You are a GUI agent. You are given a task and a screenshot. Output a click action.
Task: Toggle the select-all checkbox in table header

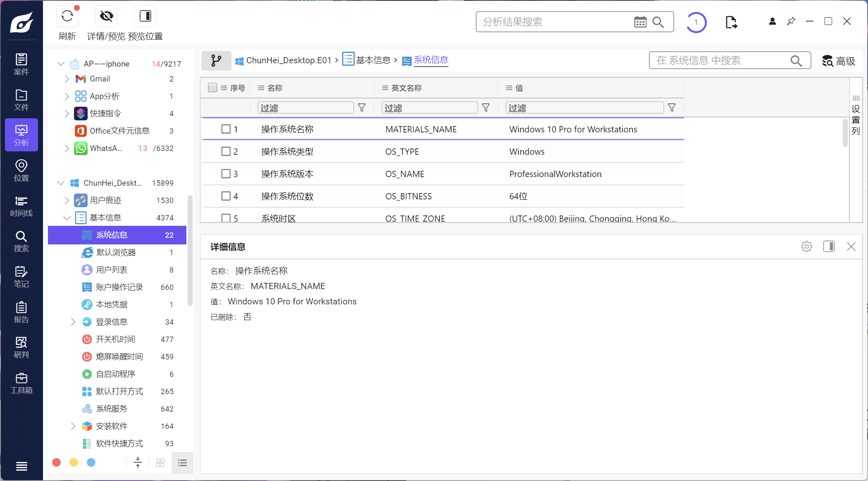point(212,88)
